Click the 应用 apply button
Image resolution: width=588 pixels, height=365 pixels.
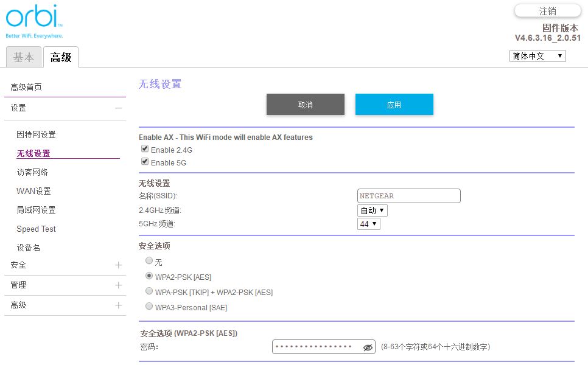coord(394,105)
